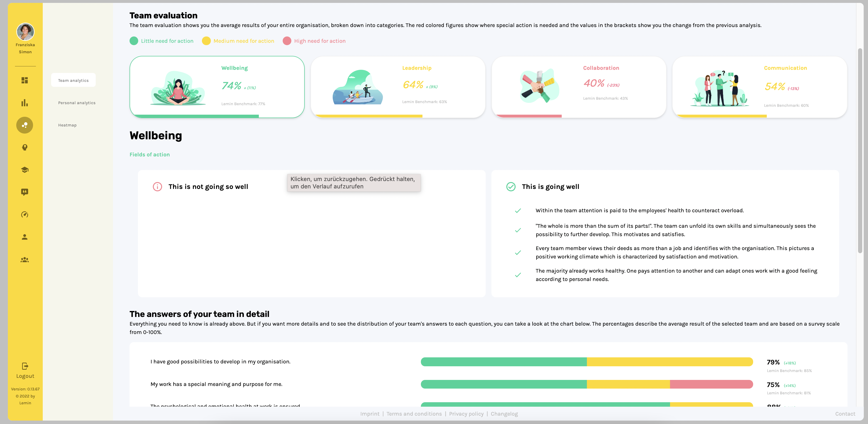Open the Privacy policy link
This screenshot has height=424, width=868.
(x=466, y=414)
